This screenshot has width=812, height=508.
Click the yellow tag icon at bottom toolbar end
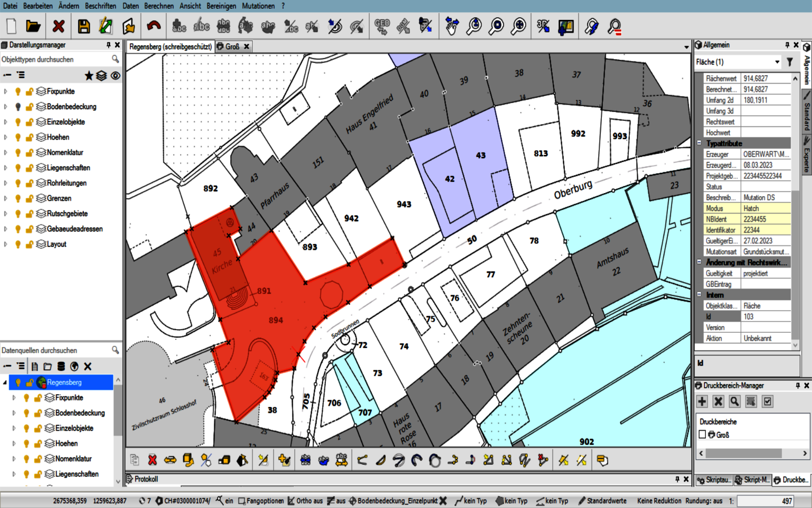pos(602,460)
